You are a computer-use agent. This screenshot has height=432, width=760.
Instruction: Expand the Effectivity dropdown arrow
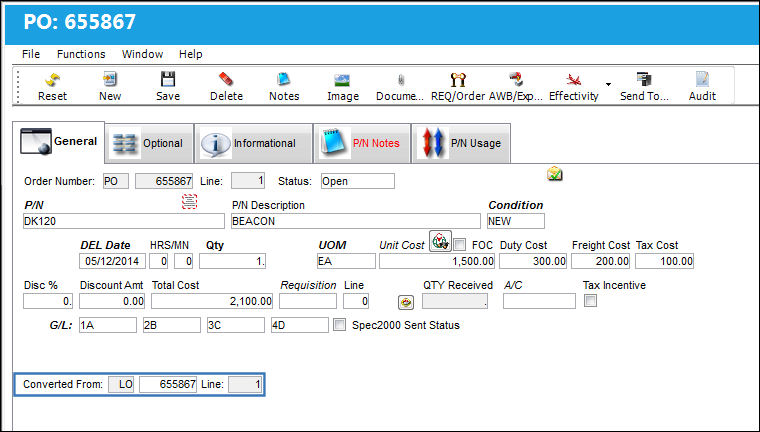[608, 85]
